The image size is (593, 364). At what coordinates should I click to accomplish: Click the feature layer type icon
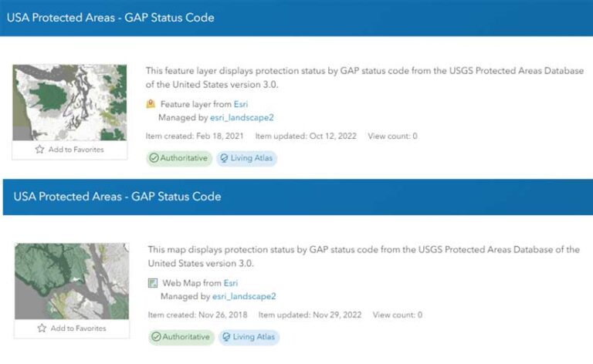pyautogui.click(x=151, y=104)
